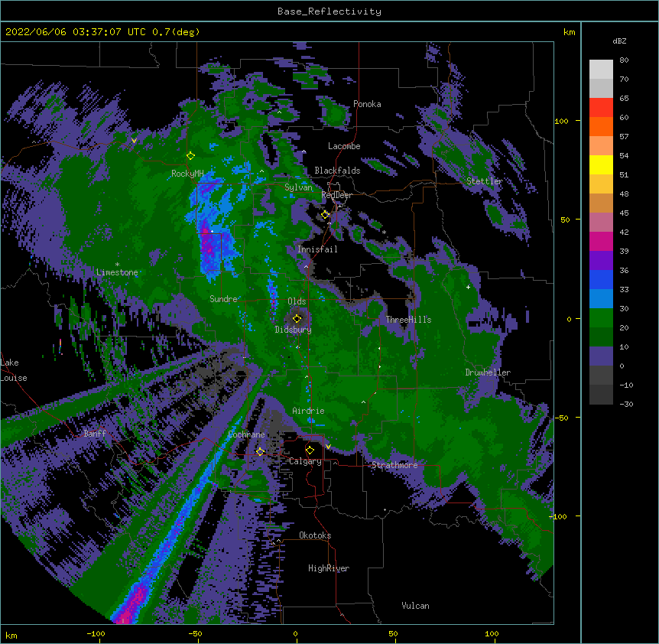
Task: Select the yellow 51-54 dBZ legend swatch
Action: (601, 164)
